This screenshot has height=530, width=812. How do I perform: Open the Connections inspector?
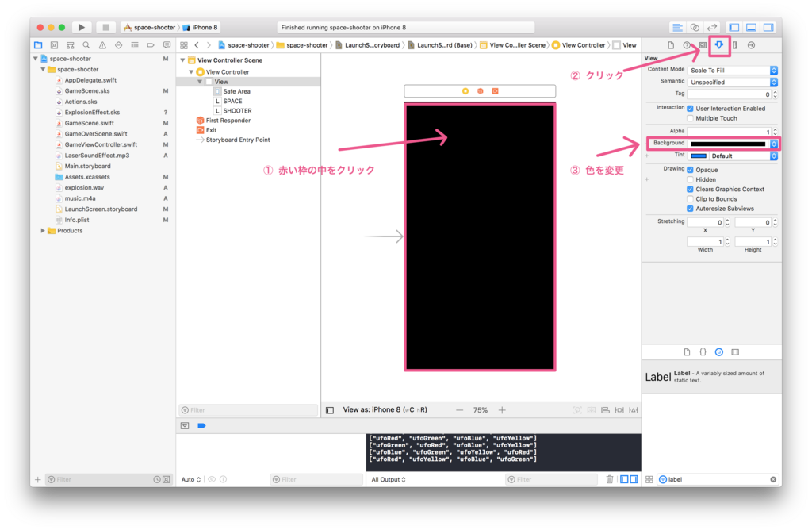point(751,44)
